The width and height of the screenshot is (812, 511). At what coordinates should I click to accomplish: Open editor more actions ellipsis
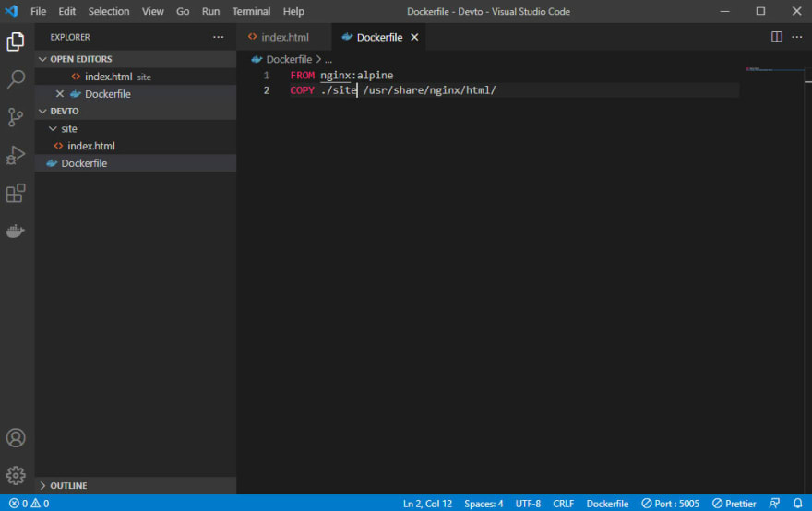(x=797, y=37)
